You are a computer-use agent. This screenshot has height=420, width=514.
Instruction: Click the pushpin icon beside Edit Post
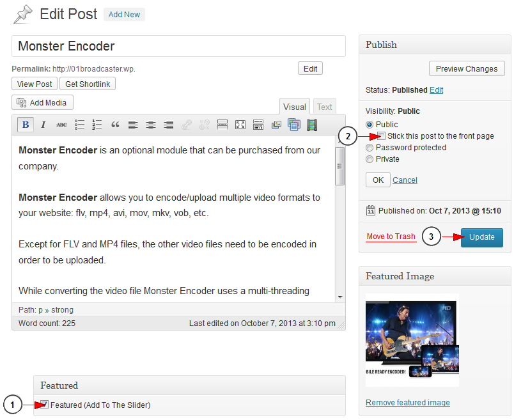click(22, 15)
